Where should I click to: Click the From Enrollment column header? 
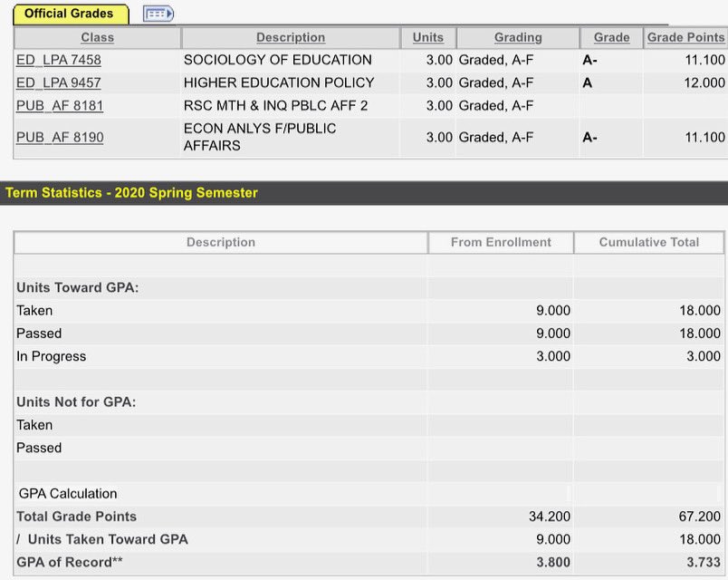pyautogui.click(x=501, y=242)
